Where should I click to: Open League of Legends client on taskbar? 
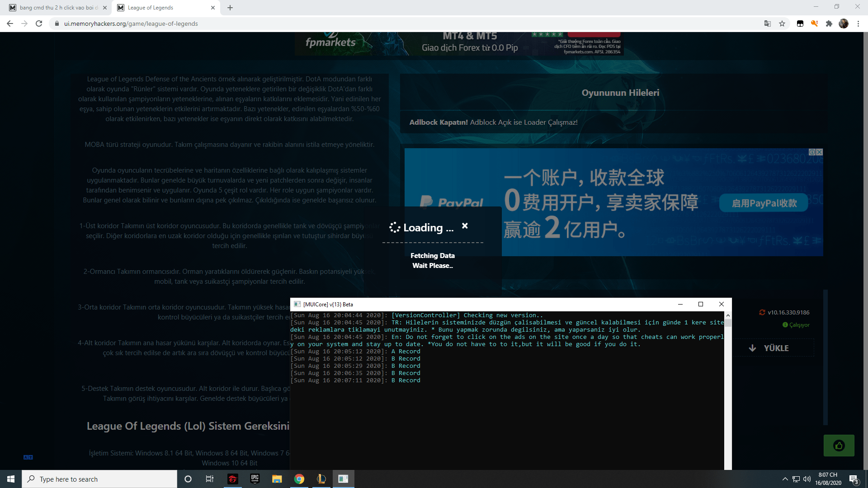coord(321,479)
